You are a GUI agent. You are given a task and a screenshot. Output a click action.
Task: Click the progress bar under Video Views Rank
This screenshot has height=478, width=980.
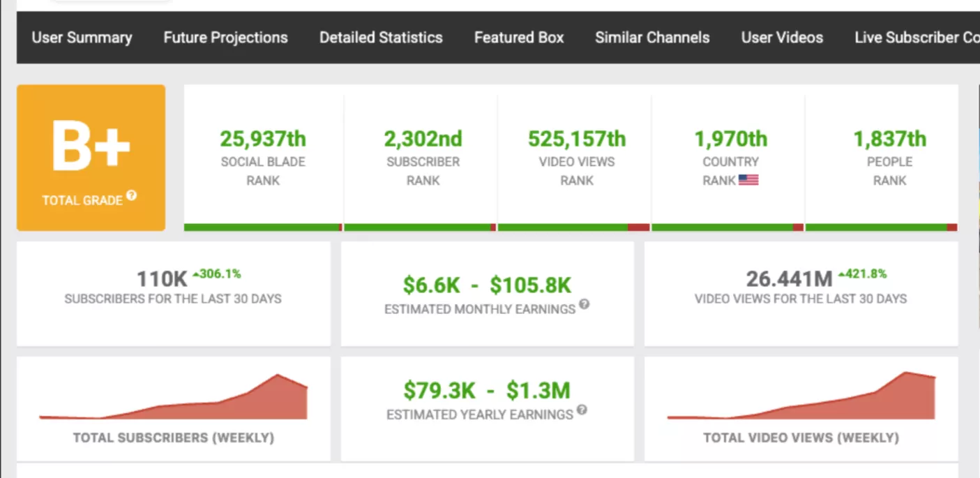point(573,227)
